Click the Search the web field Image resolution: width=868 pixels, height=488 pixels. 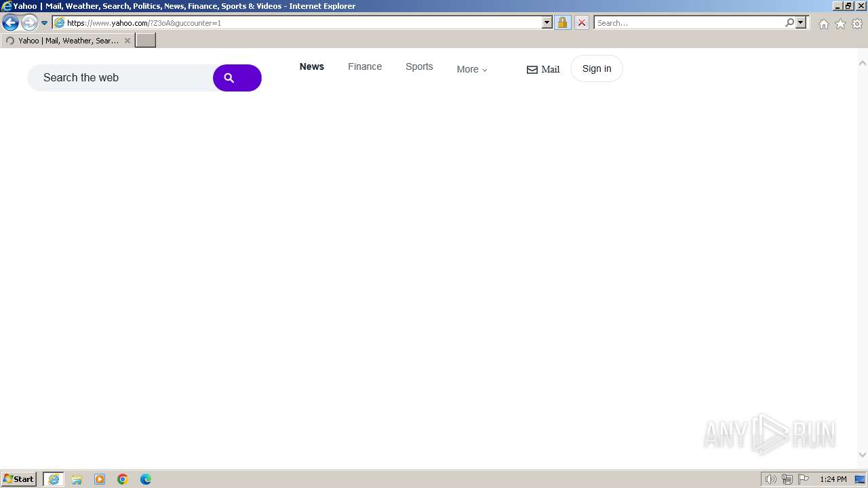point(120,78)
